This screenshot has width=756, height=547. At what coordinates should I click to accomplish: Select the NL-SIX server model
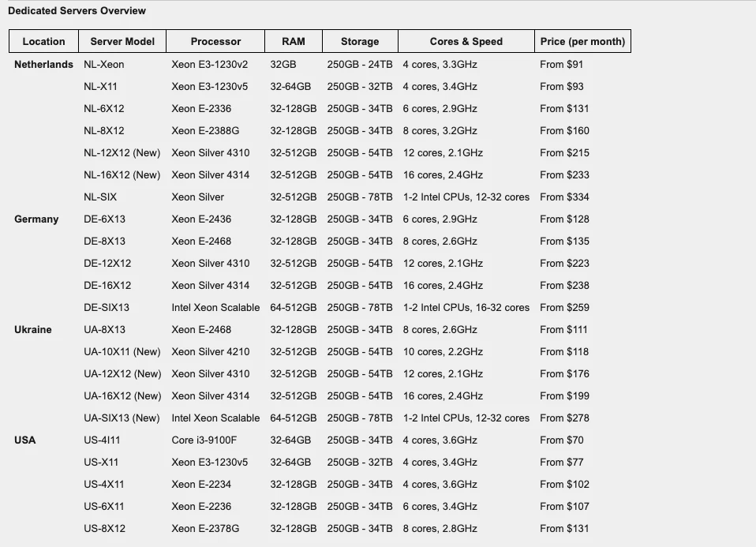click(x=100, y=197)
